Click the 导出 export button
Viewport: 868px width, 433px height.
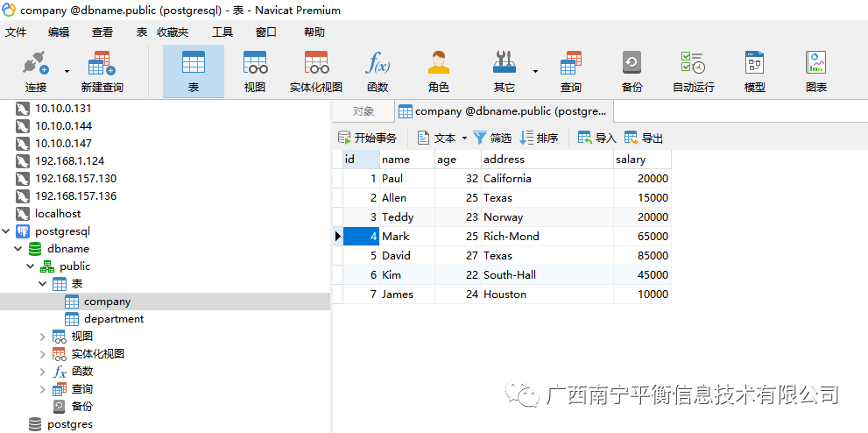click(x=643, y=138)
